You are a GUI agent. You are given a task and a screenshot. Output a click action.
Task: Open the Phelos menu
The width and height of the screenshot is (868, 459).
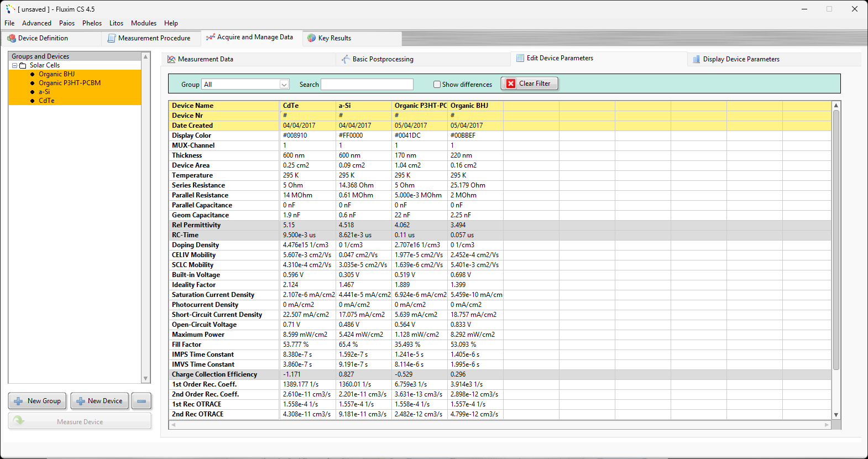tap(92, 23)
